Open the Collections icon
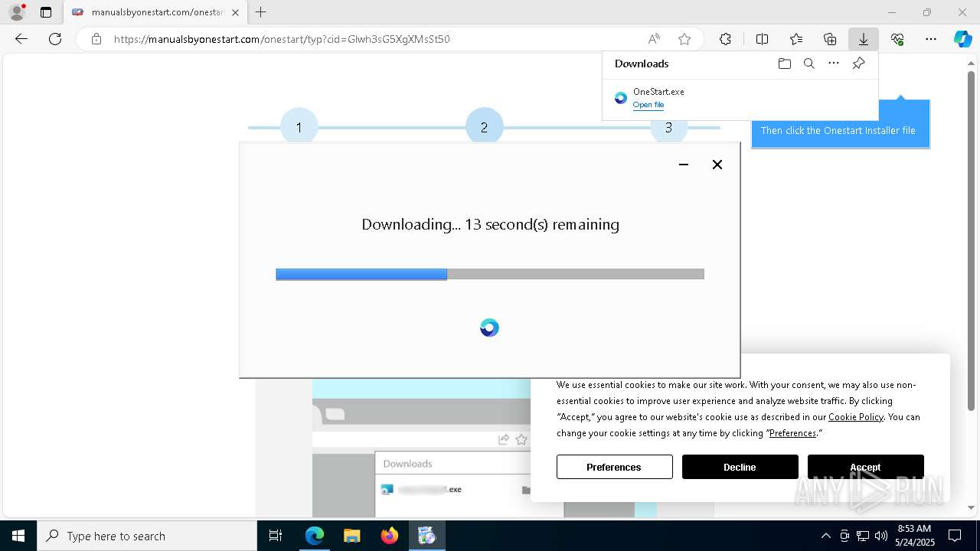The height and width of the screenshot is (551, 980). 830,39
